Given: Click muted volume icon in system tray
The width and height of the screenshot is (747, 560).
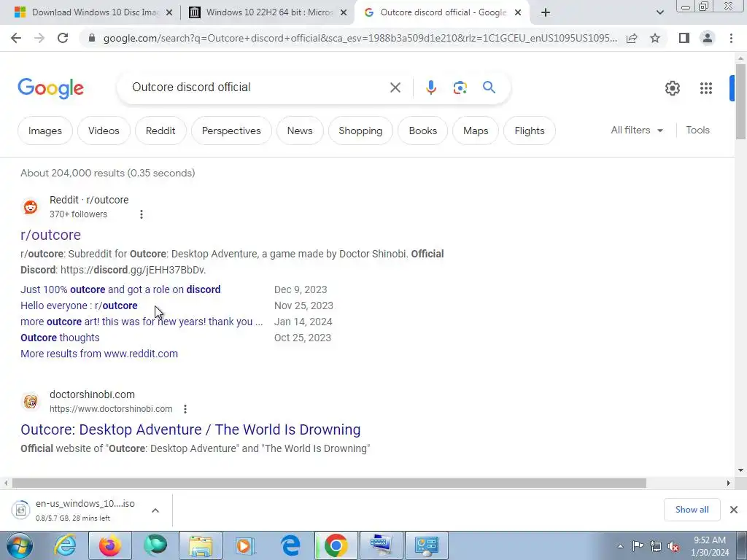Looking at the screenshot, I should point(673,547).
